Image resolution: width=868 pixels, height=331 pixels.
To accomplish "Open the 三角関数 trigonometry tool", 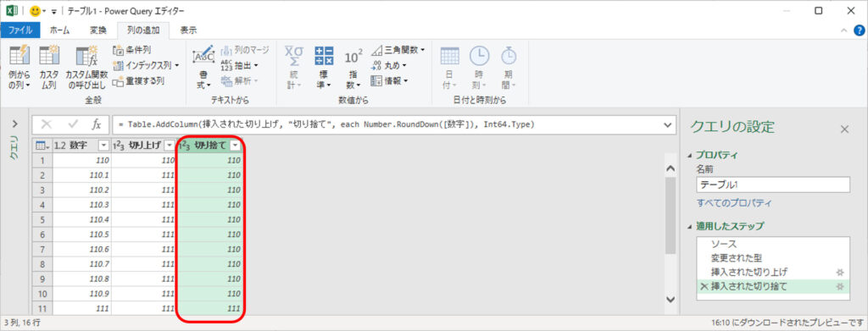I will 398,50.
